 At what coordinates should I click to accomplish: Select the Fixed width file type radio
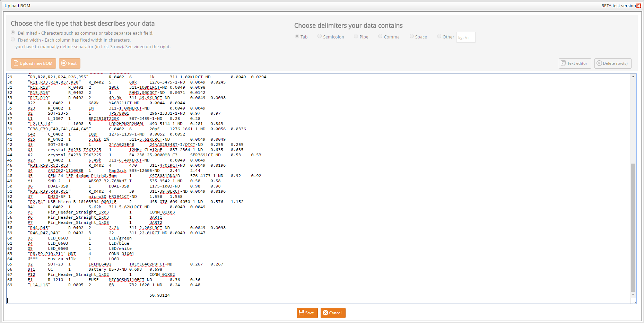13,40
